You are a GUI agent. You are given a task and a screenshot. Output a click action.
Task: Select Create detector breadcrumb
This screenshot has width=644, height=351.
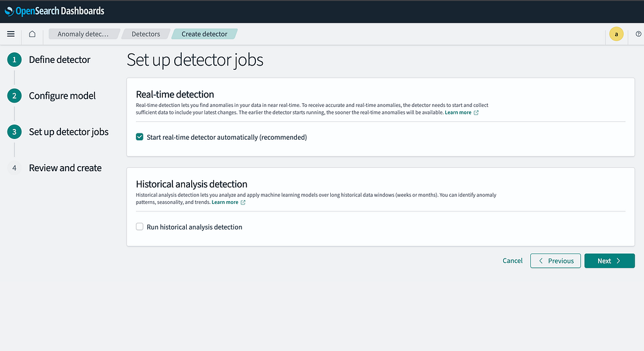tap(204, 34)
